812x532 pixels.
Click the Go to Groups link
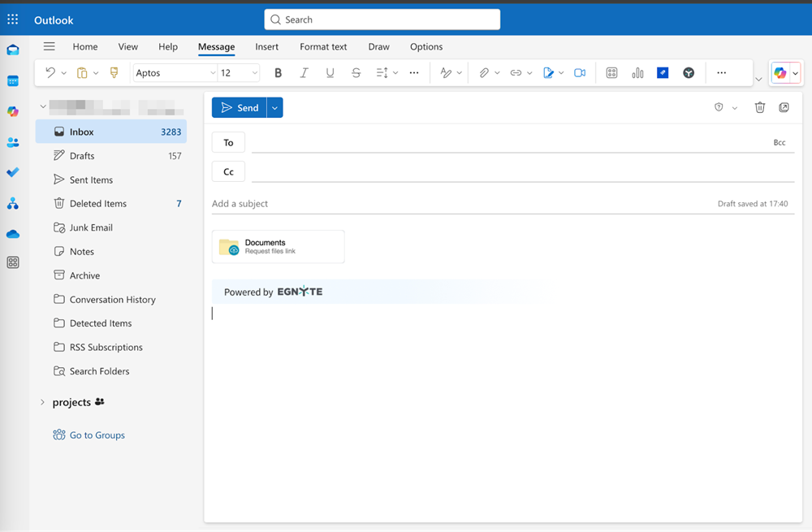(97, 435)
